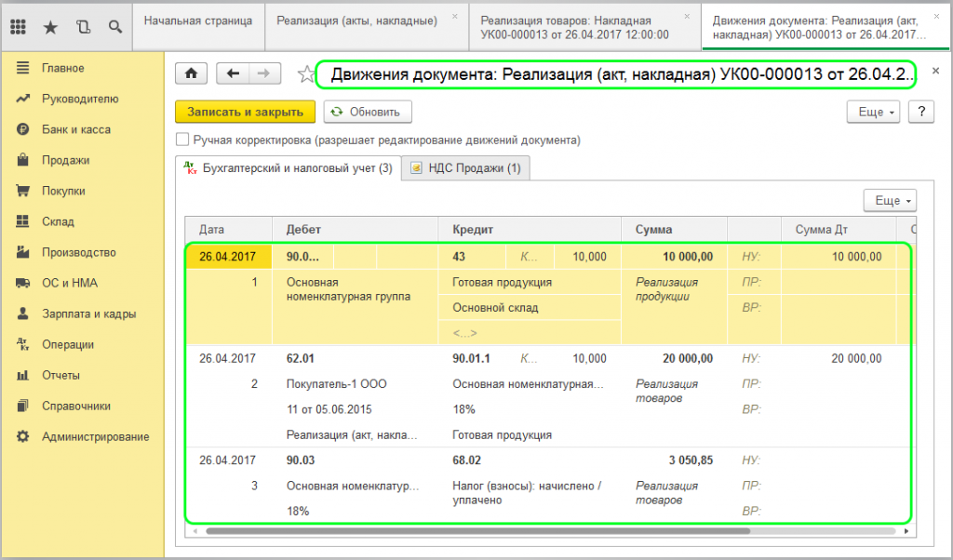Select the debit cell 62.01 in row 2
The width and height of the screenshot is (953, 560).
point(301,358)
